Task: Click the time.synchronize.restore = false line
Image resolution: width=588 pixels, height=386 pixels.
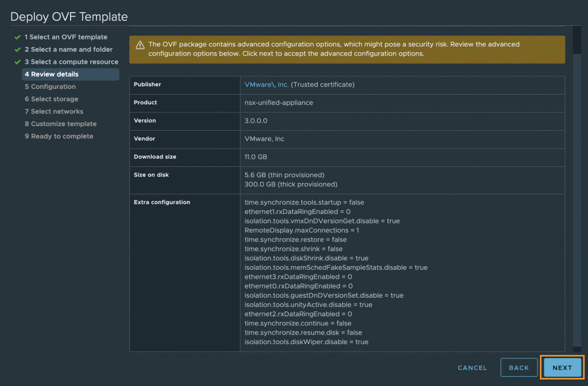Action: 296,240
